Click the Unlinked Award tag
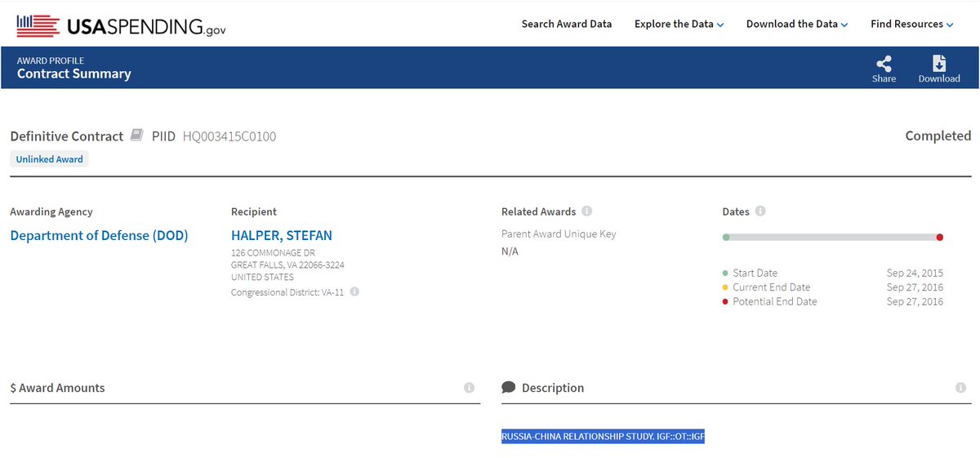This screenshot has height=458, width=980. pyautogui.click(x=50, y=159)
